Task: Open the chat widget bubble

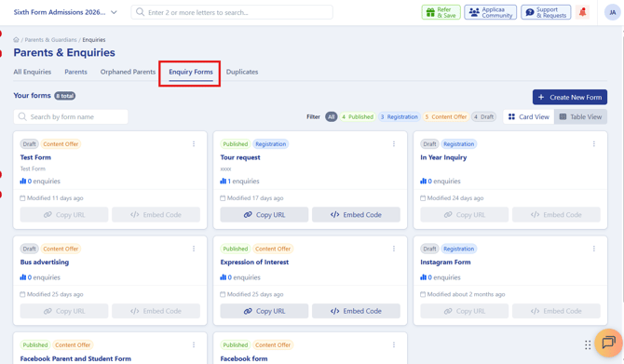Action: click(x=608, y=343)
